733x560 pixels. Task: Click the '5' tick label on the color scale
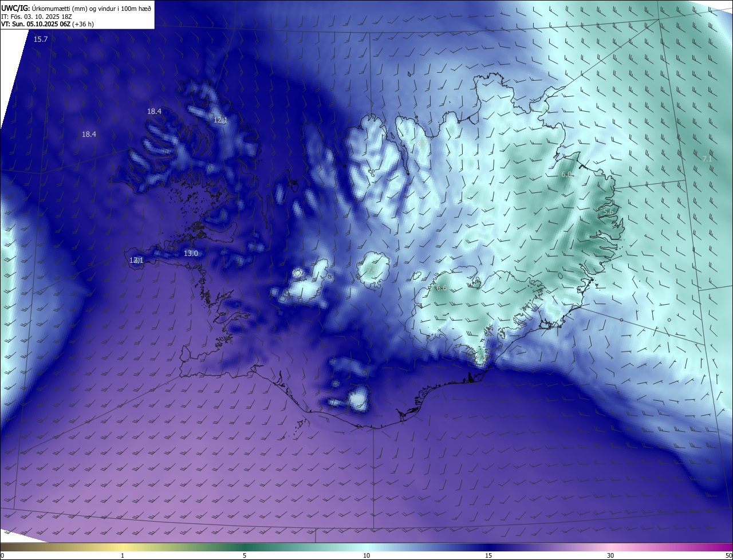245,555
